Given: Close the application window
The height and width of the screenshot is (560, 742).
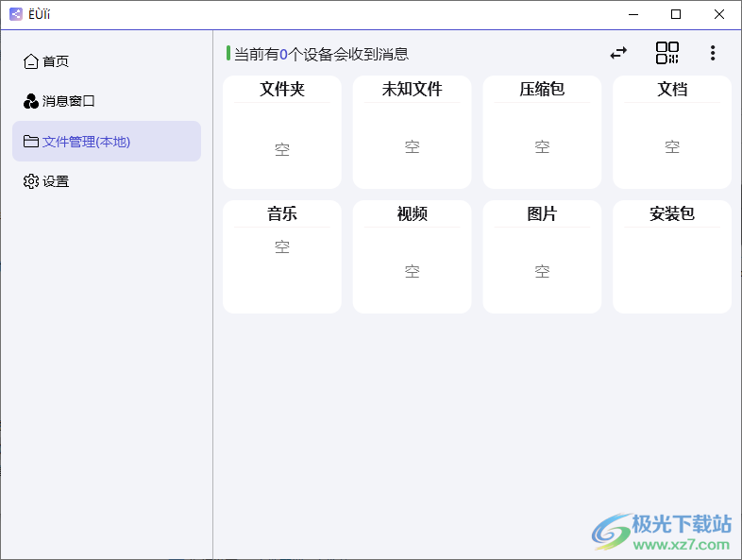Looking at the screenshot, I should (718, 15).
